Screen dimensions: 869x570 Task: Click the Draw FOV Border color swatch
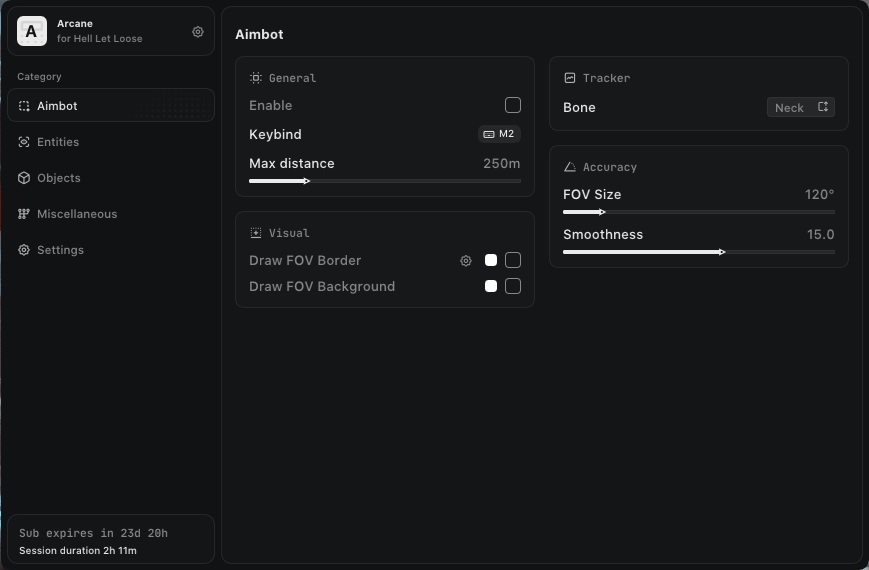click(x=491, y=260)
